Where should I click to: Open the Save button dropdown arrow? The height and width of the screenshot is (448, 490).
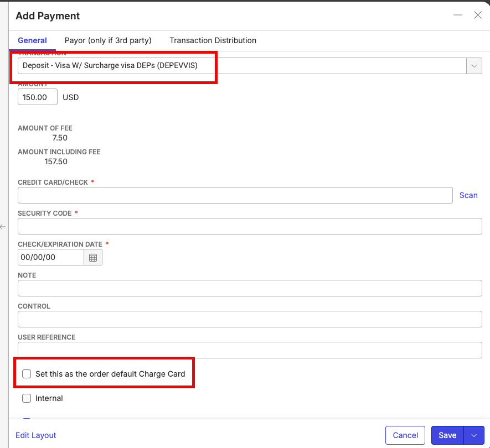pos(474,435)
